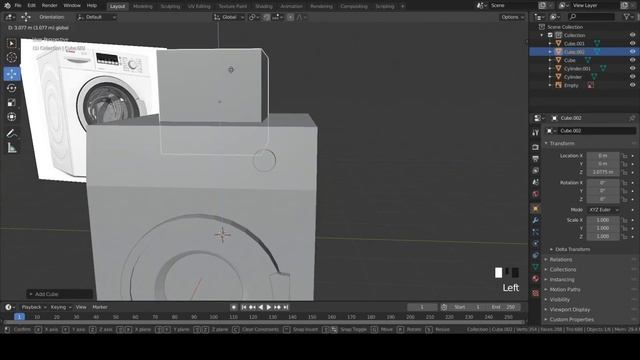Hide Empty using its eye icon
Viewport: 640px width, 360px height.
[x=632, y=85]
